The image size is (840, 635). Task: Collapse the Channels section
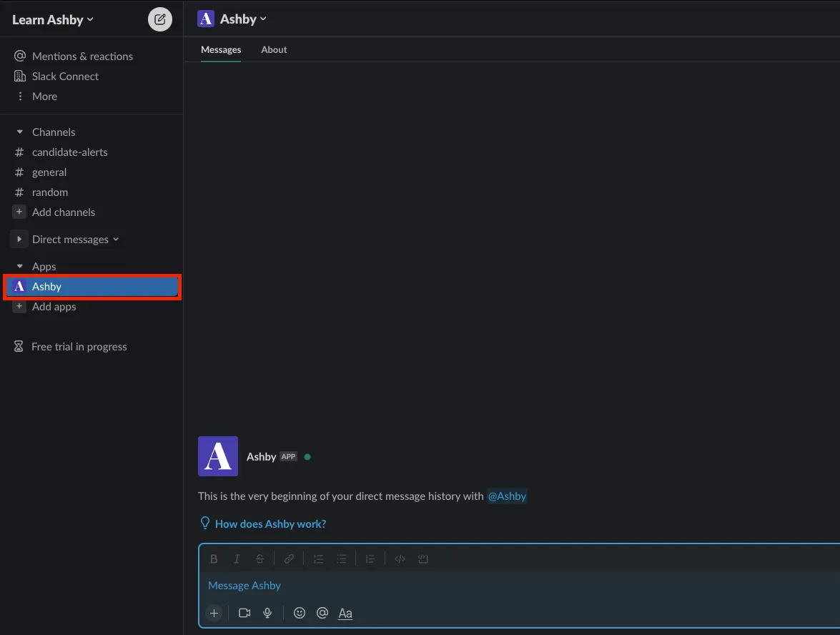coord(20,132)
